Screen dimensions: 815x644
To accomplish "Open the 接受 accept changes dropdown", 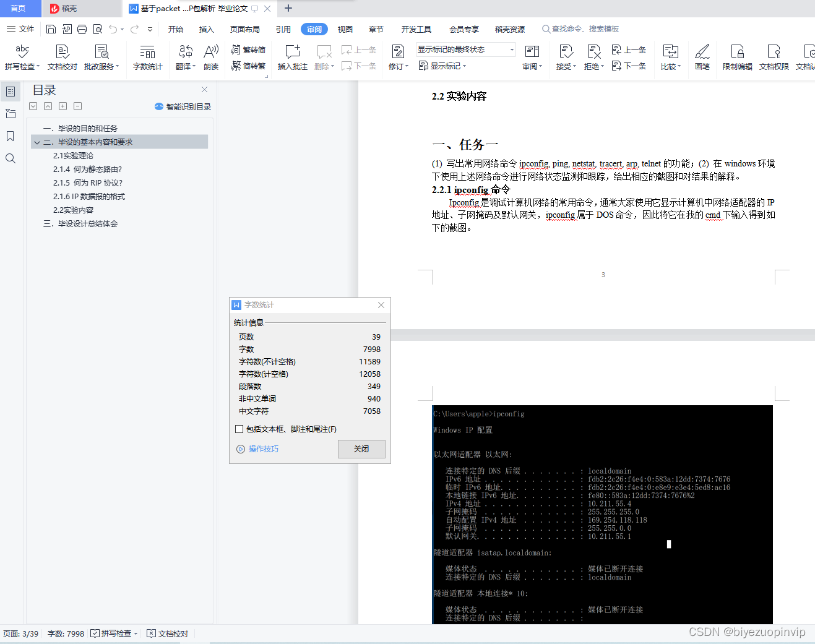I will pos(565,59).
